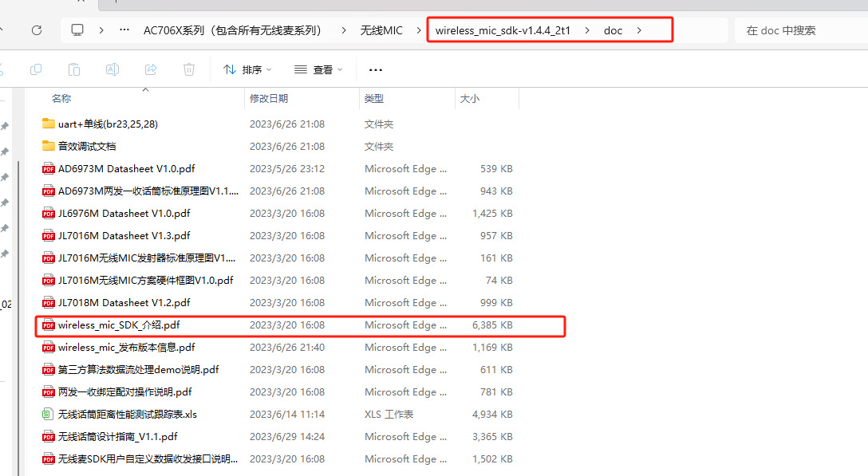Select wireless_mic_SDK_介绍.pdf file name
This screenshot has height=476, width=868.
(119, 325)
